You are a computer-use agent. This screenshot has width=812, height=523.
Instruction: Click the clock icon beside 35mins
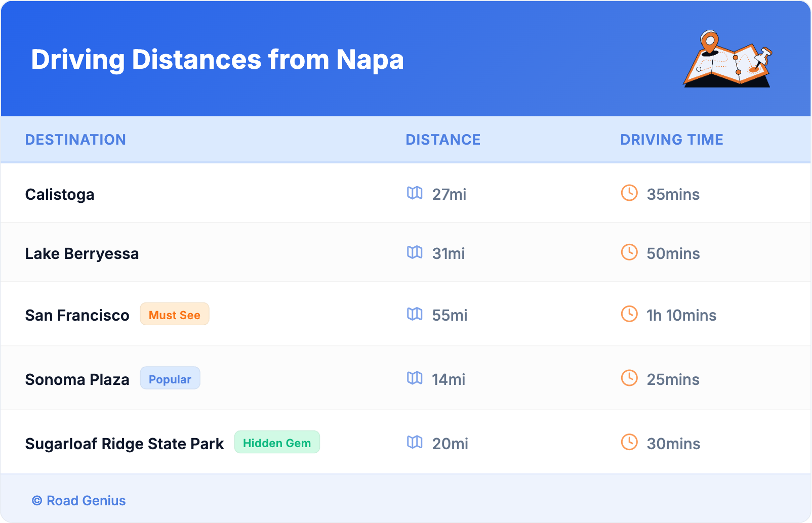pyautogui.click(x=629, y=193)
